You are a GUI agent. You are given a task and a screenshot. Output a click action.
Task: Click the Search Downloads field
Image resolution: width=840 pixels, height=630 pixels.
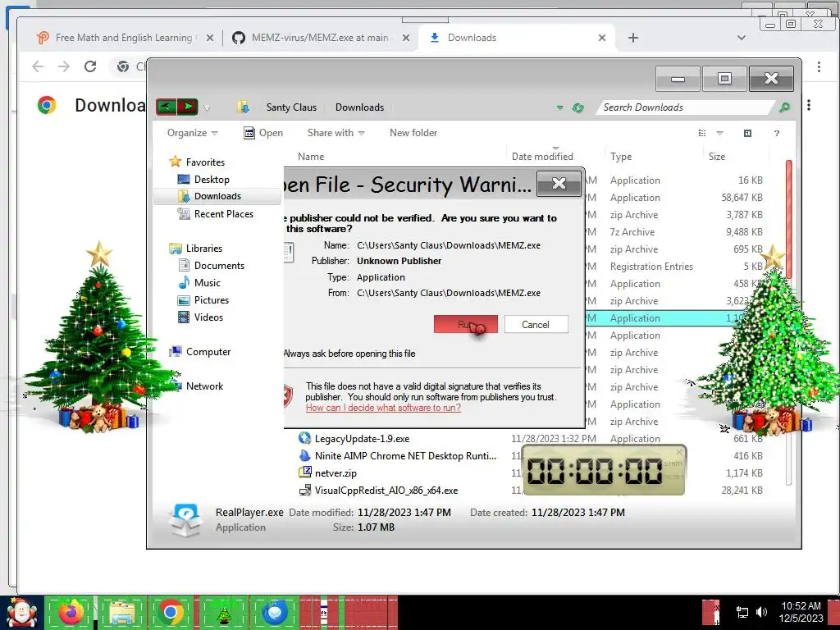686,107
